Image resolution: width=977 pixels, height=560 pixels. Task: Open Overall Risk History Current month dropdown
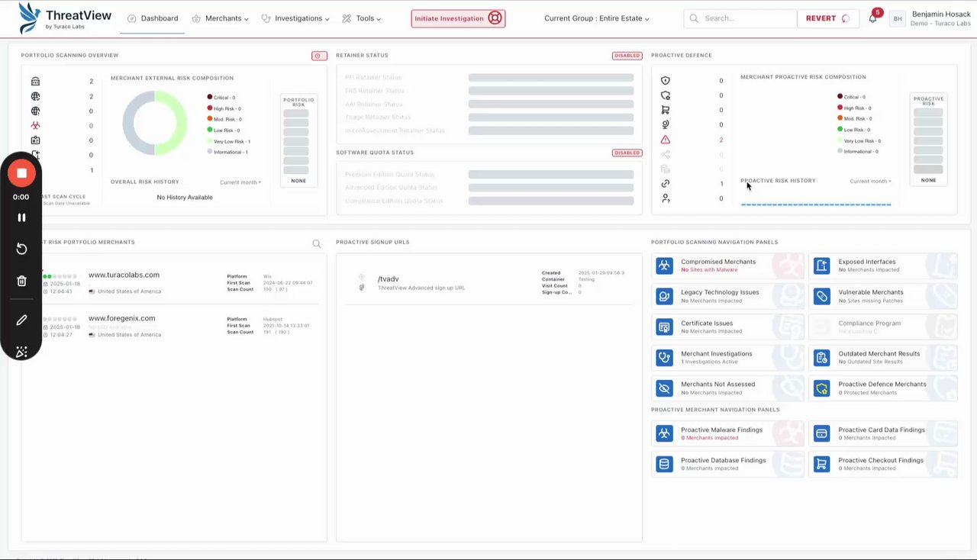[x=240, y=182]
